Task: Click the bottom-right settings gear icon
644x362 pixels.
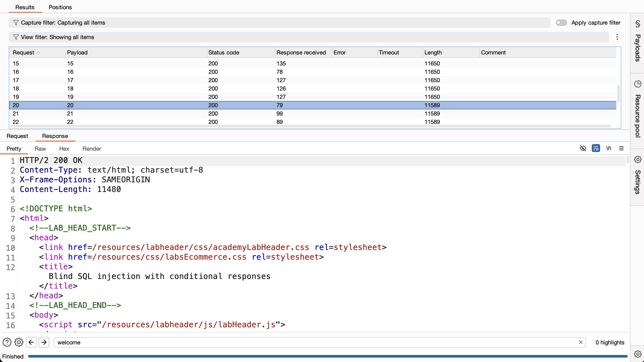Action: click(637, 354)
